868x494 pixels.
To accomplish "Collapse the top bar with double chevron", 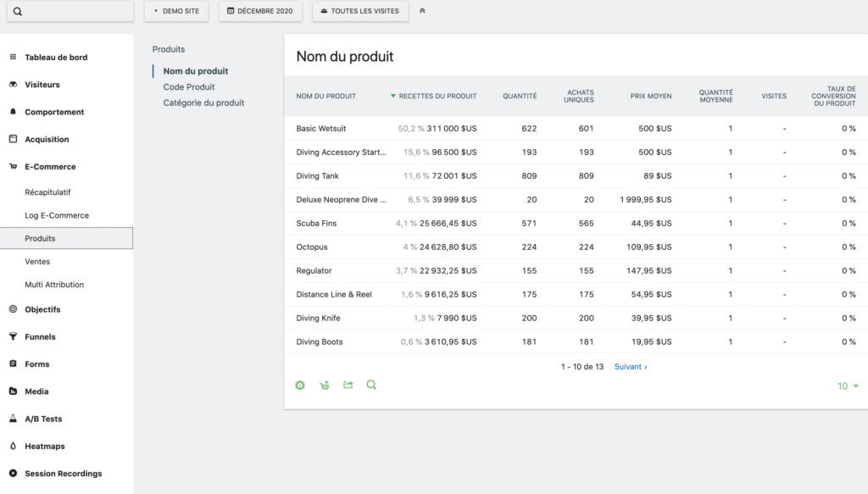I will point(422,11).
